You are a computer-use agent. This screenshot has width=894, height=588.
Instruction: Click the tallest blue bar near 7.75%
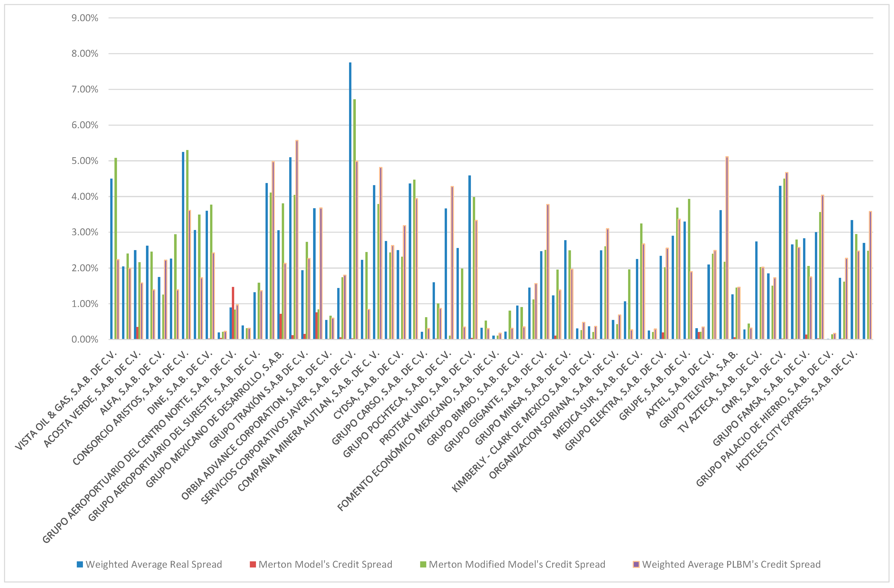pos(350,201)
